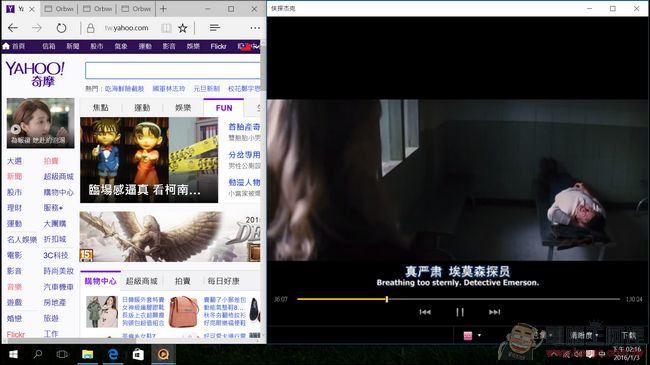
Task: Select the 每日好康 shopping tab
Action: click(224, 281)
